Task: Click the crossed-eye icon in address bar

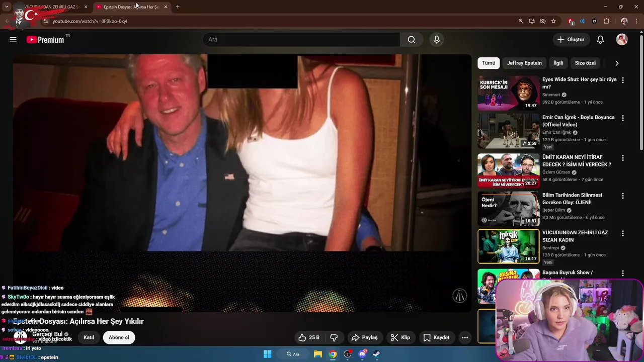Action: (542, 21)
